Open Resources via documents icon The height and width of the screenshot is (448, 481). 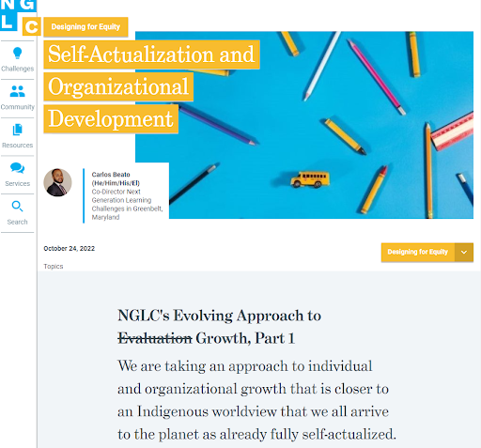pyautogui.click(x=18, y=130)
